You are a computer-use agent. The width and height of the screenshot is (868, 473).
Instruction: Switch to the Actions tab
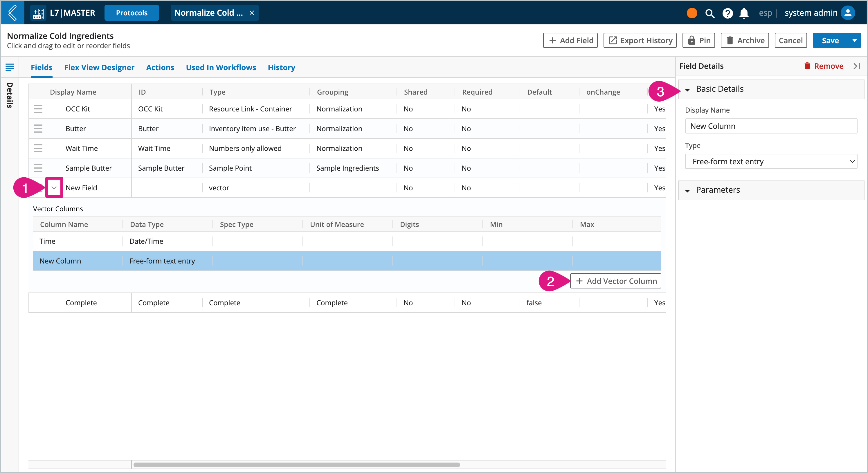[x=159, y=67]
